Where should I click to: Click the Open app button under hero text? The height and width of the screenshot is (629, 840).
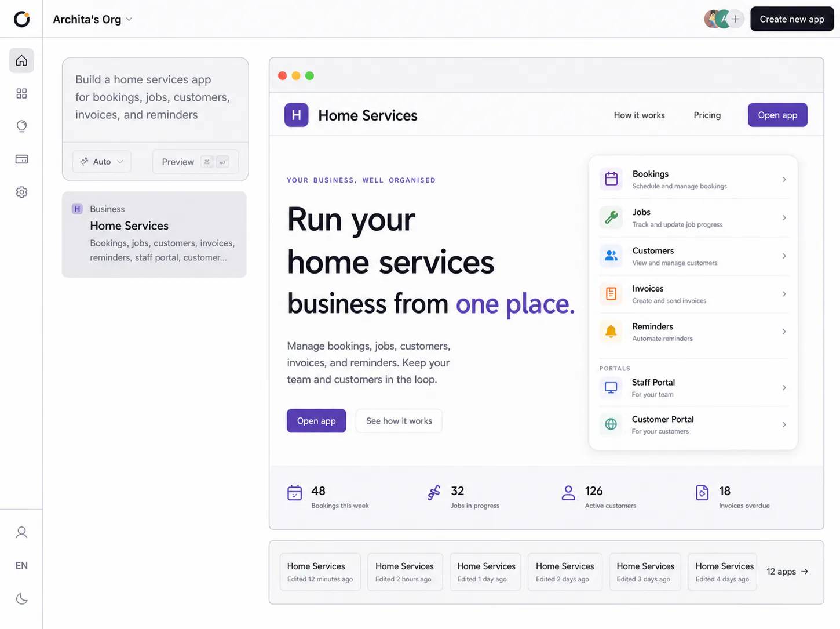point(316,421)
